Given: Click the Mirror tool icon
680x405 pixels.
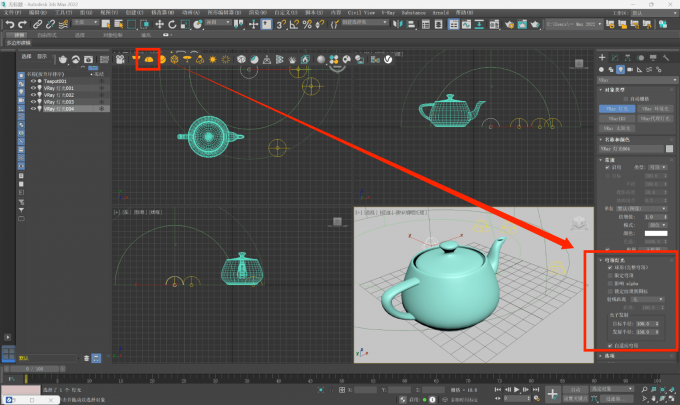Looking at the screenshot, I should (397, 24).
